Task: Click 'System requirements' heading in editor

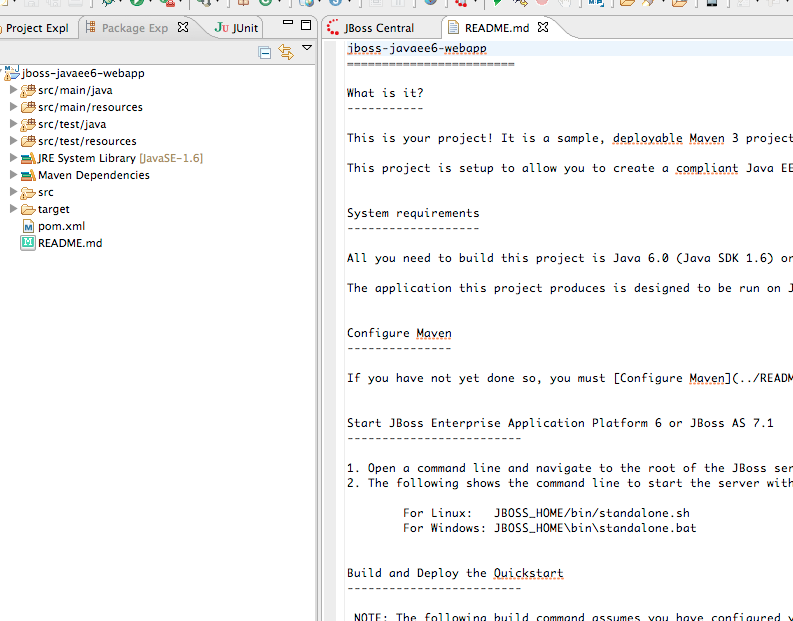Action: click(413, 213)
